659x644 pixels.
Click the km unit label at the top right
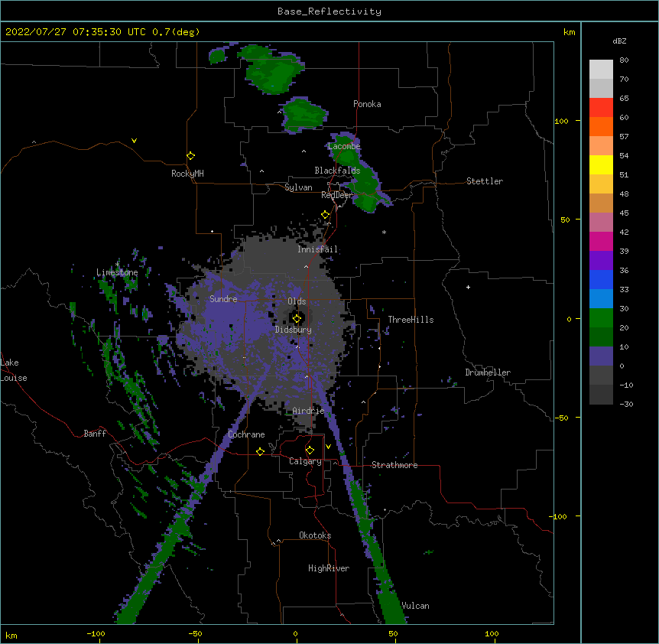click(569, 32)
